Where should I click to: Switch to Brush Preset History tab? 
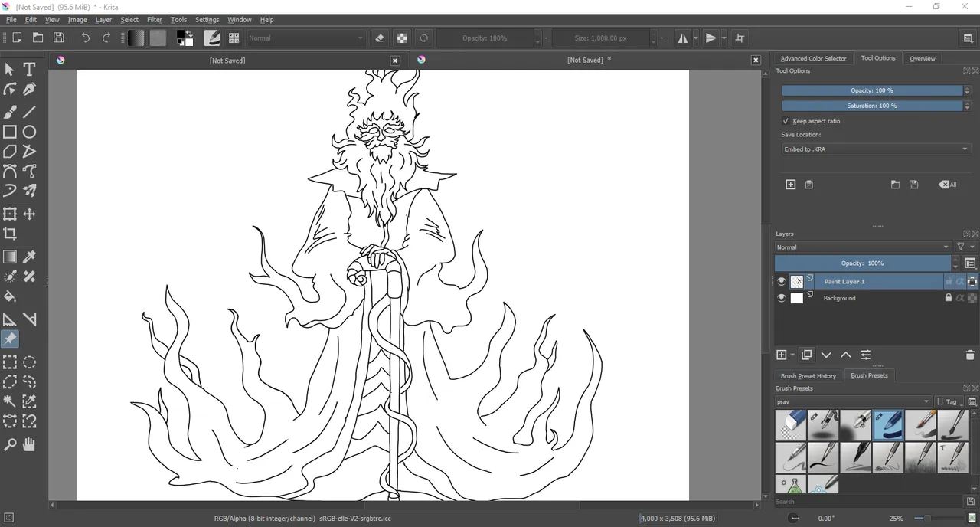tap(808, 375)
